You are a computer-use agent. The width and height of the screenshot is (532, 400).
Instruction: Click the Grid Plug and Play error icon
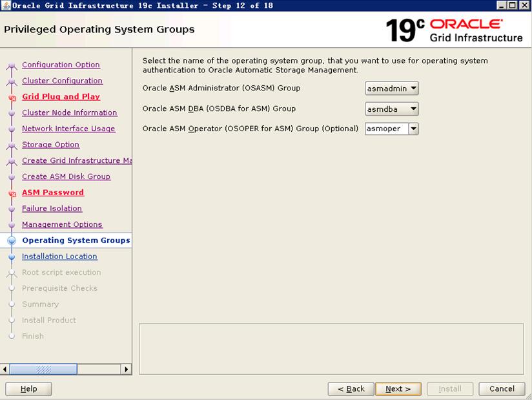[12, 98]
